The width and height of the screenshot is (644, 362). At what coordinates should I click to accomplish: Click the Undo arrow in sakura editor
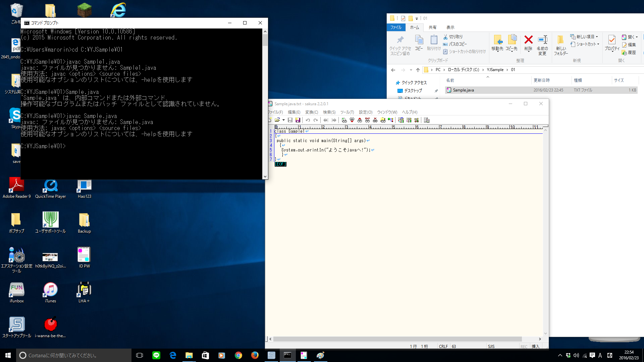[x=308, y=120]
